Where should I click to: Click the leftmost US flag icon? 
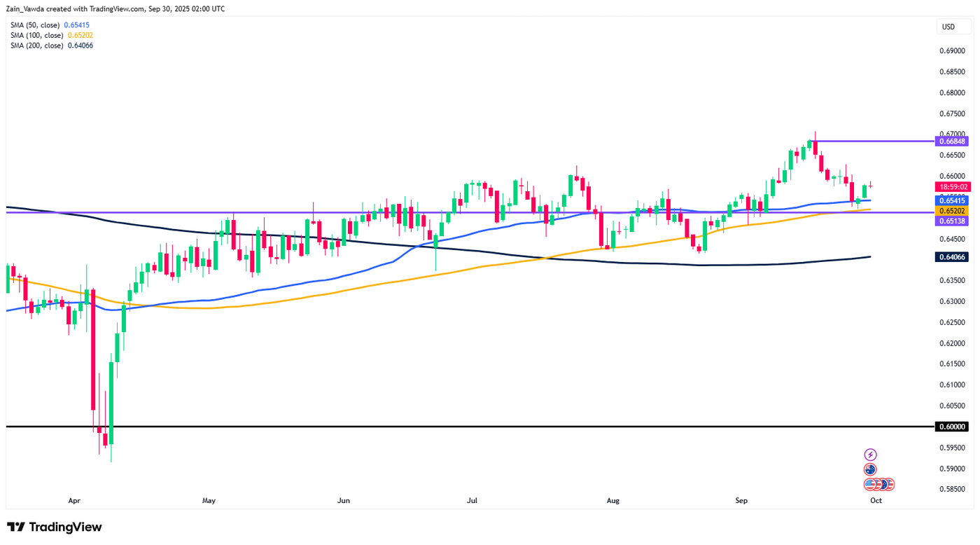point(869,484)
